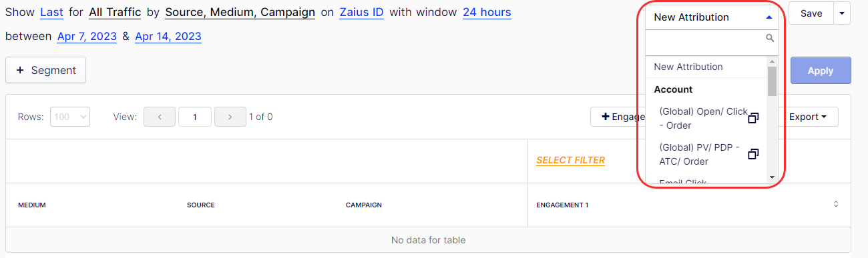Go to next table page arrow
The height and width of the screenshot is (258, 868).
(230, 117)
